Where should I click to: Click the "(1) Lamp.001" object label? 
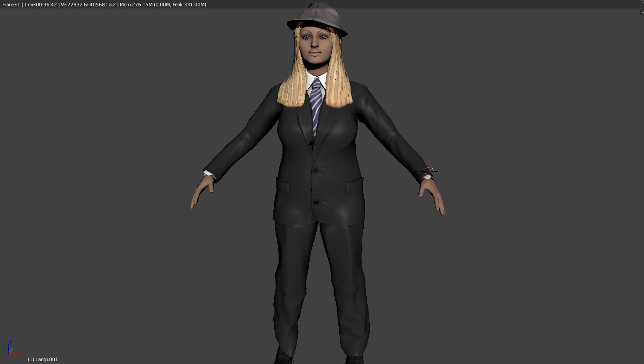(43, 359)
